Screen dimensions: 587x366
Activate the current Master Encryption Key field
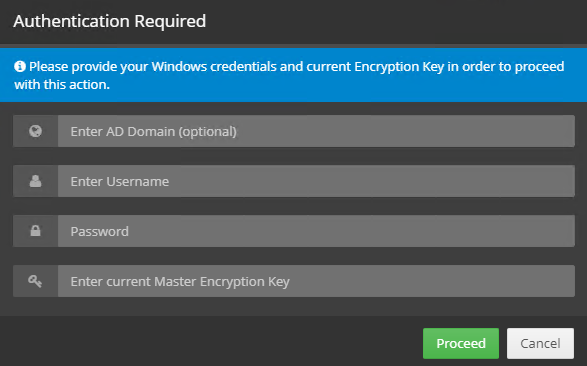click(316, 281)
